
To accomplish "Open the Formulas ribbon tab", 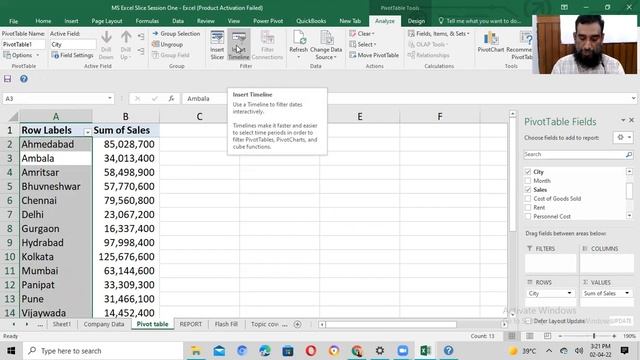I will [x=147, y=21].
